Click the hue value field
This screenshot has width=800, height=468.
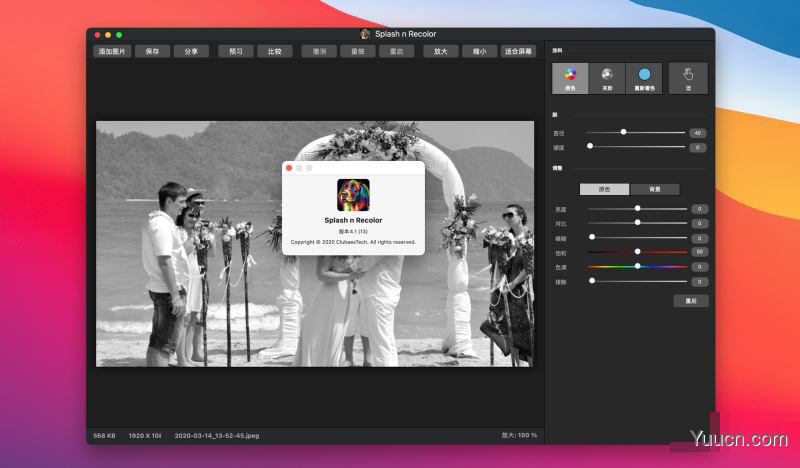(699, 266)
